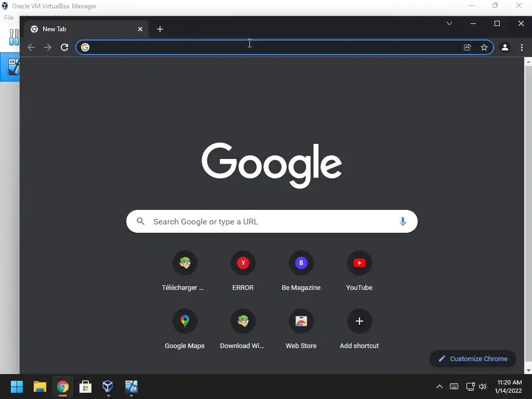Click the volume speaker tray icon
Viewport: 532px width, 399px height.
(x=483, y=387)
